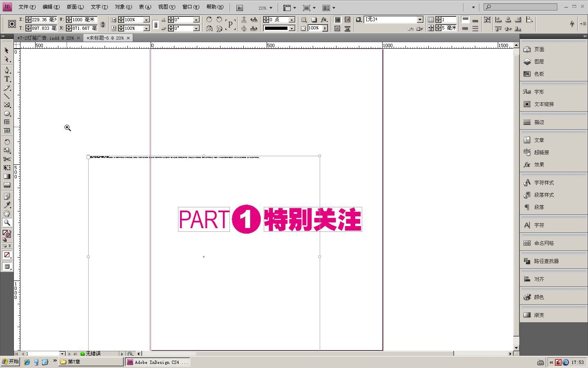
Task: Open the [无]+ object style dropdown
Action: click(x=420, y=19)
